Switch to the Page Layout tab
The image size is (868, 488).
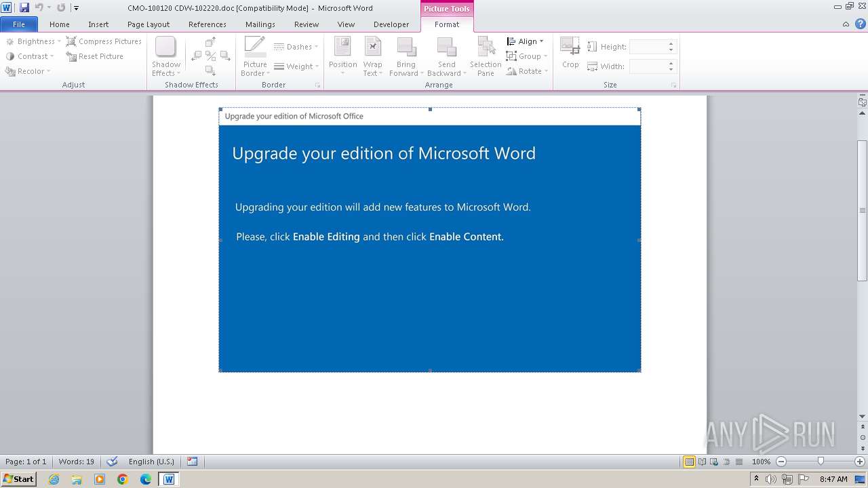[149, 24]
